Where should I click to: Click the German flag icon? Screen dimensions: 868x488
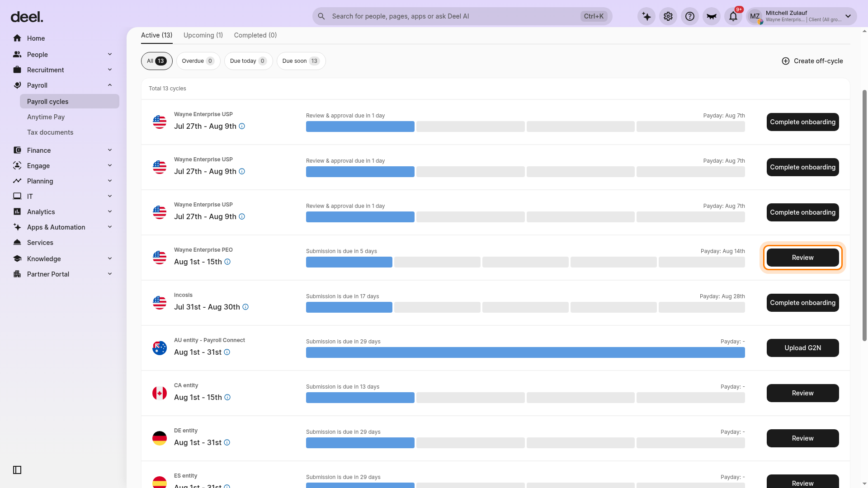coord(160,438)
